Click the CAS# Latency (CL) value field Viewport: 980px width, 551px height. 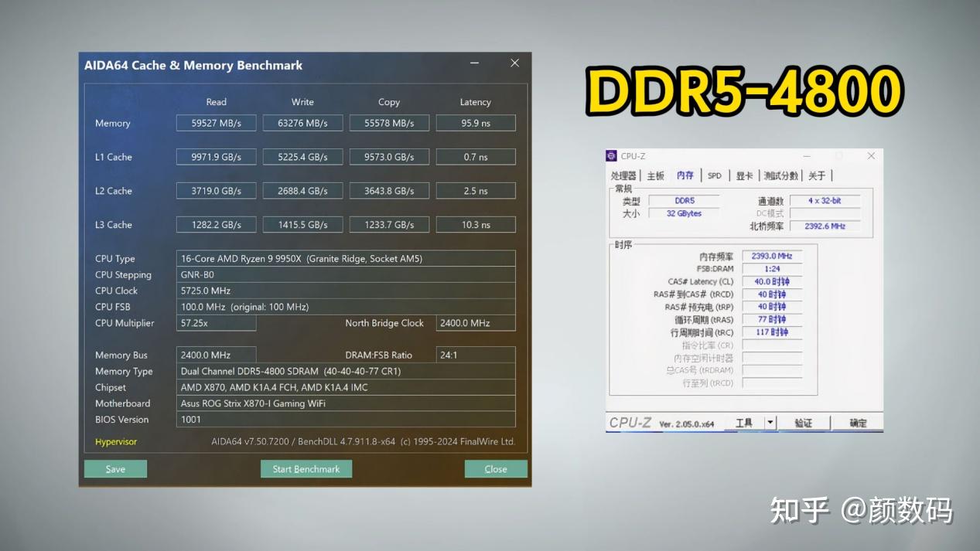pos(771,281)
